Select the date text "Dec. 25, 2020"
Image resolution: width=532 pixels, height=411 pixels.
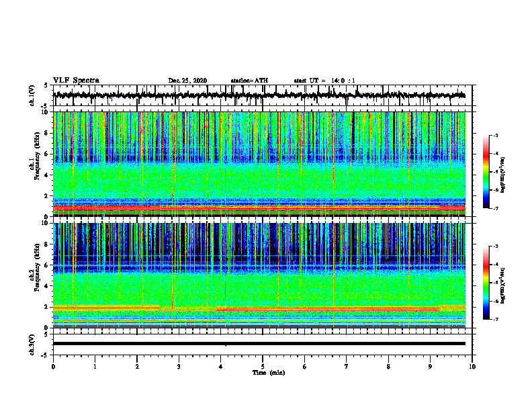click(x=187, y=81)
